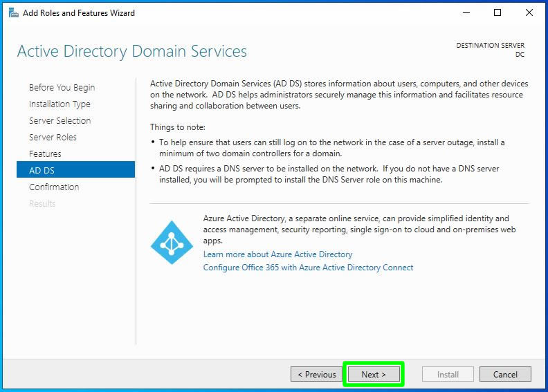Open the Confirmation step in the sidebar

click(x=54, y=187)
